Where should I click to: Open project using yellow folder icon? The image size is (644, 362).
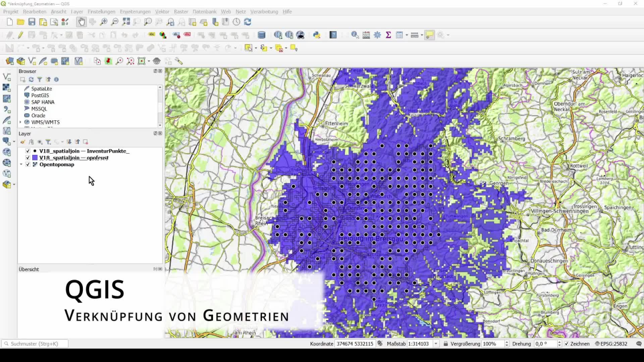pos(21,22)
